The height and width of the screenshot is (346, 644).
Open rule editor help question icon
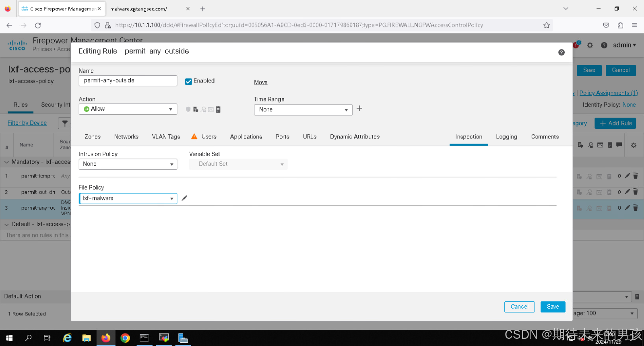[x=561, y=52]
